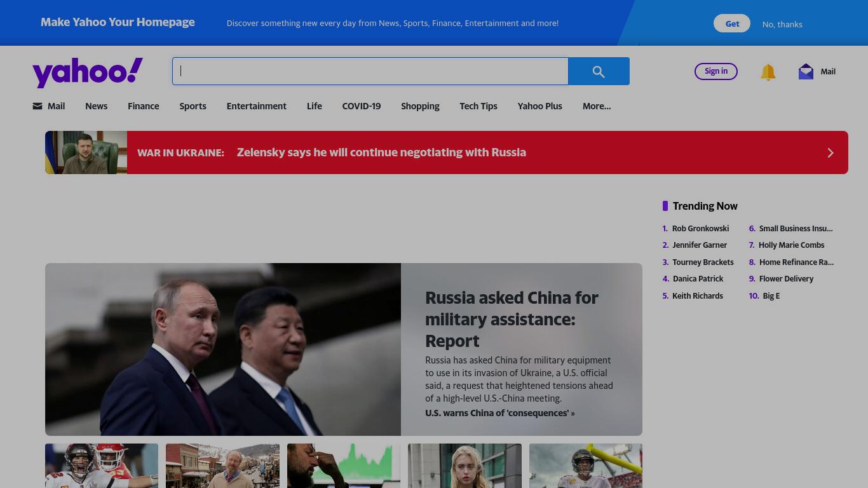Open the notifications bell icon
Viewport: 868px width, 488px height.
tap(768, 72)
